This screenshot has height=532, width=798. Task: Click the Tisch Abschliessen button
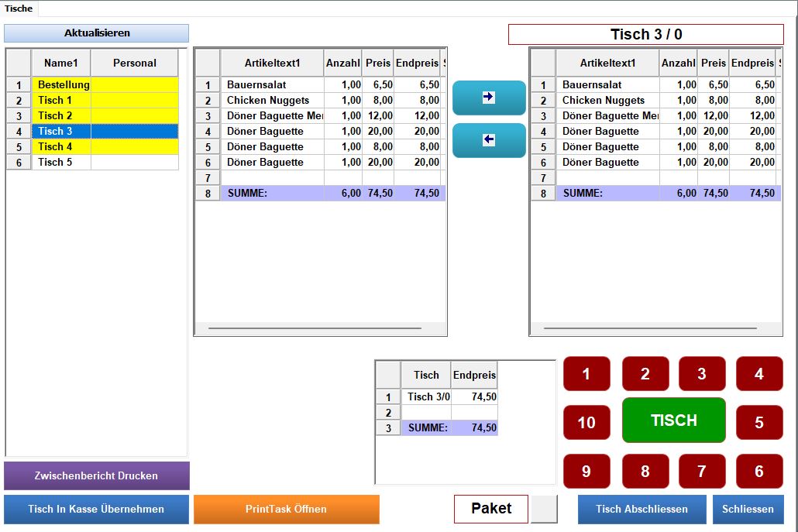pos(641,509)
